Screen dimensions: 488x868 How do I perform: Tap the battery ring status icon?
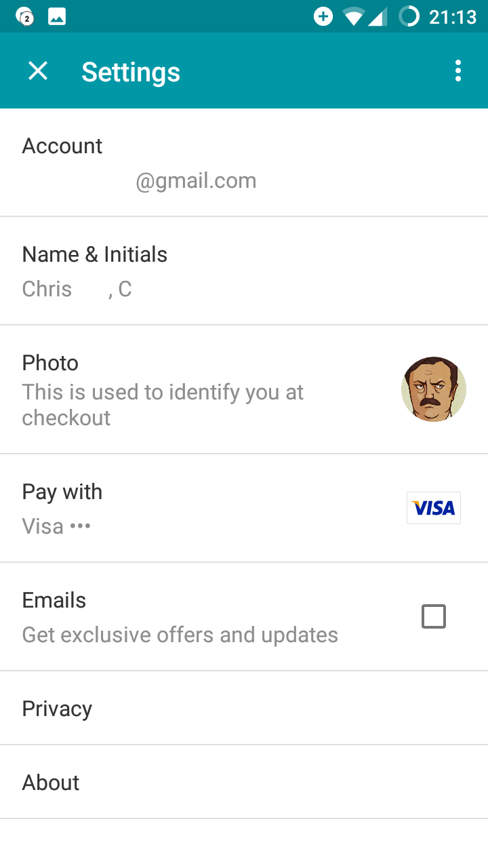[x=409, y=16]
